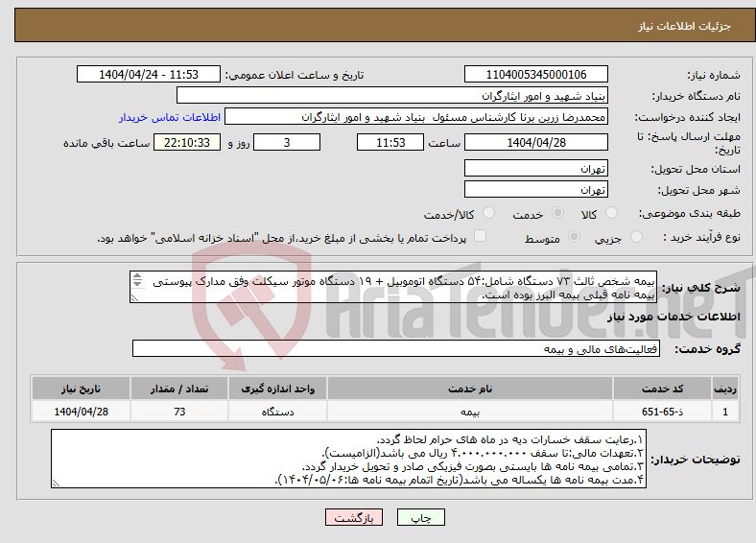
Task: Click the deadline time 11:53 field
Action: point(390,142)
